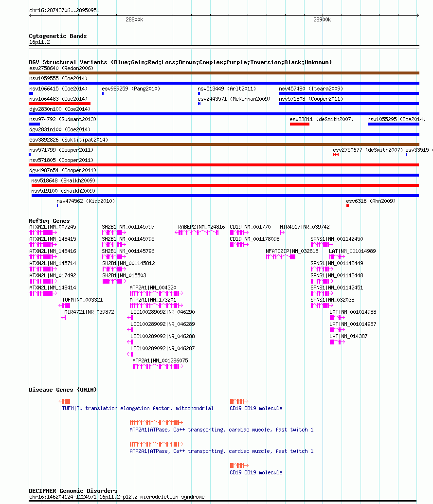Screen dimensions: 433x504
Task: Open the Cytogenetic Bands track title
Action: (58, 36)
